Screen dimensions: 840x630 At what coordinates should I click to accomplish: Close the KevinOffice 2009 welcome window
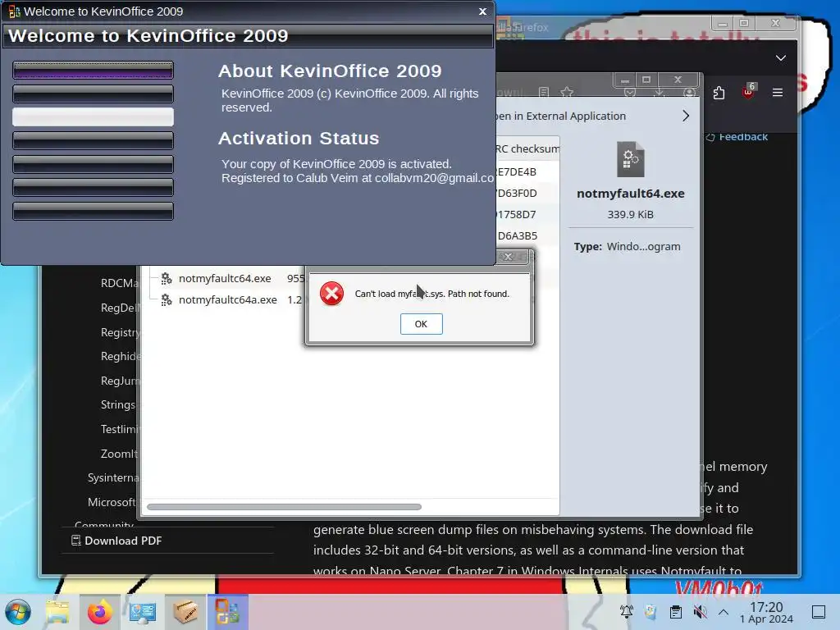[x=482, y=11]
